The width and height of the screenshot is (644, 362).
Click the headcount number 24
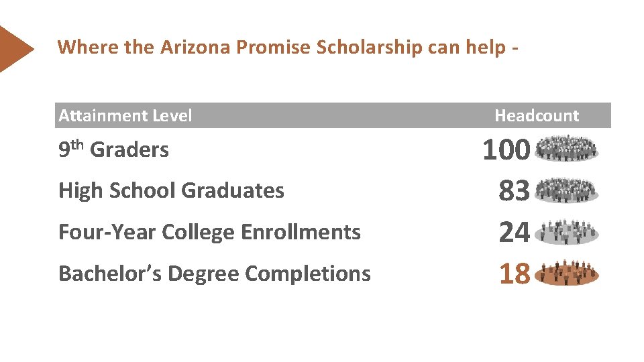coord(515,233)
